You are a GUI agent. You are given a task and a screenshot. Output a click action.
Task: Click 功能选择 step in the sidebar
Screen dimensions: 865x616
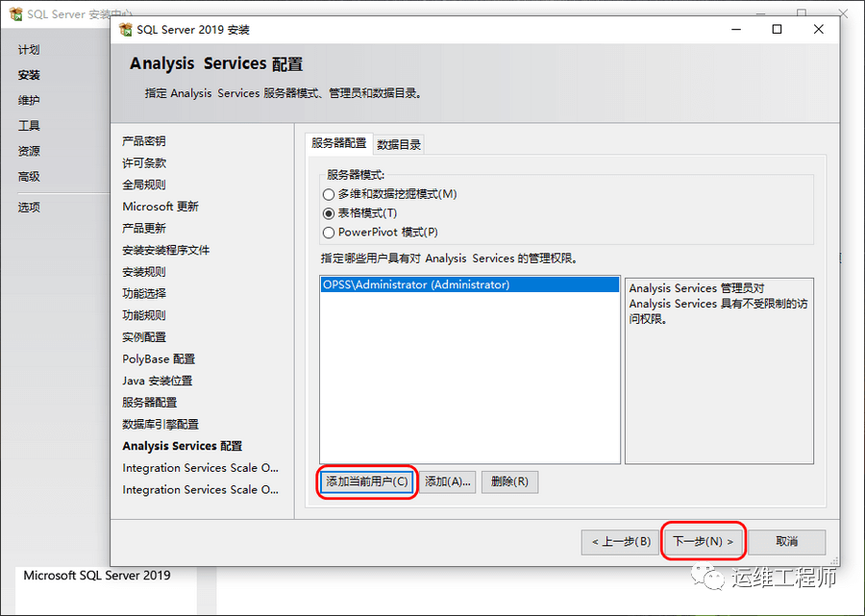[x=144, y=293]
